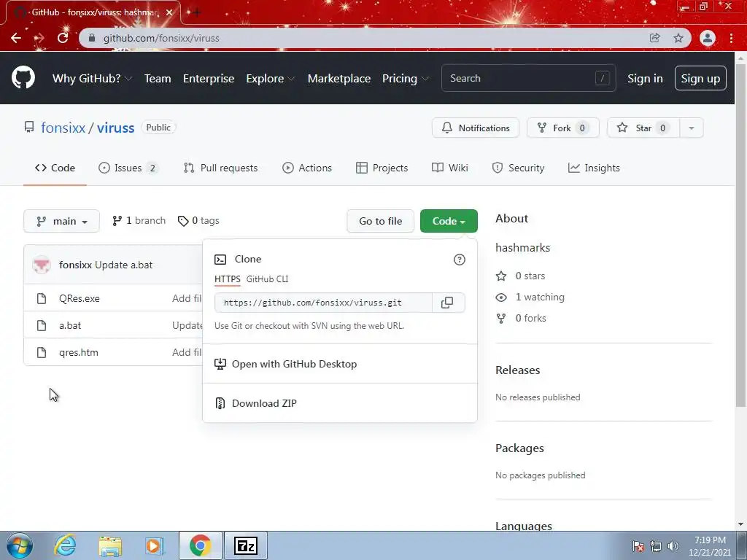This screenshot has width=747, height=560.
Task: Open the Marketplace nav link
Action: [338, 79]
